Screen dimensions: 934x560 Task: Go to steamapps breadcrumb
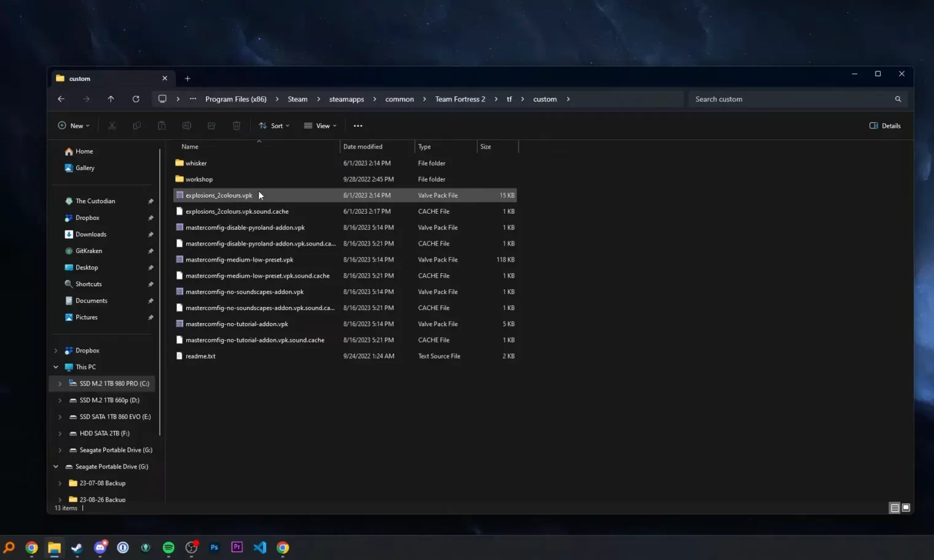[x=347, y=99]
